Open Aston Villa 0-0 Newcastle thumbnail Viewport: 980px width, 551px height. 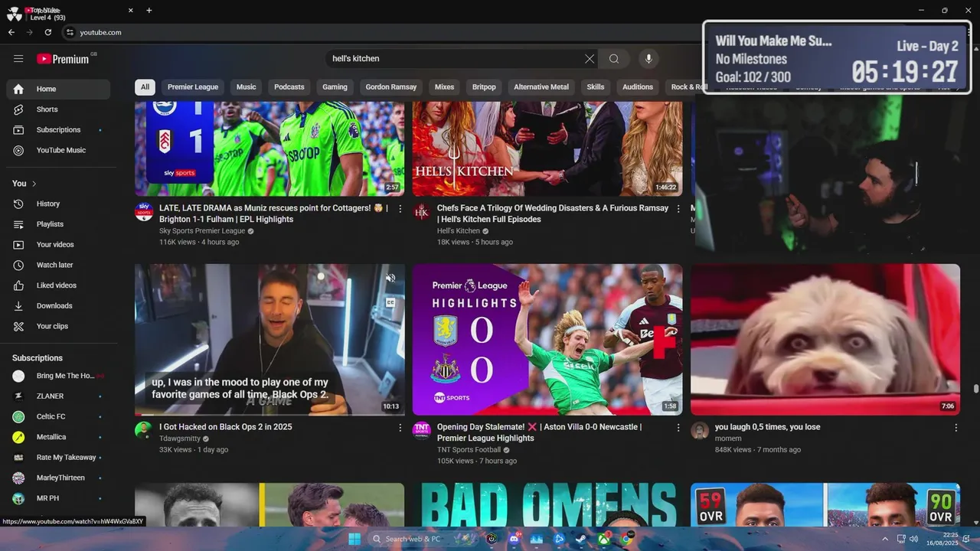tap(547, 340)
